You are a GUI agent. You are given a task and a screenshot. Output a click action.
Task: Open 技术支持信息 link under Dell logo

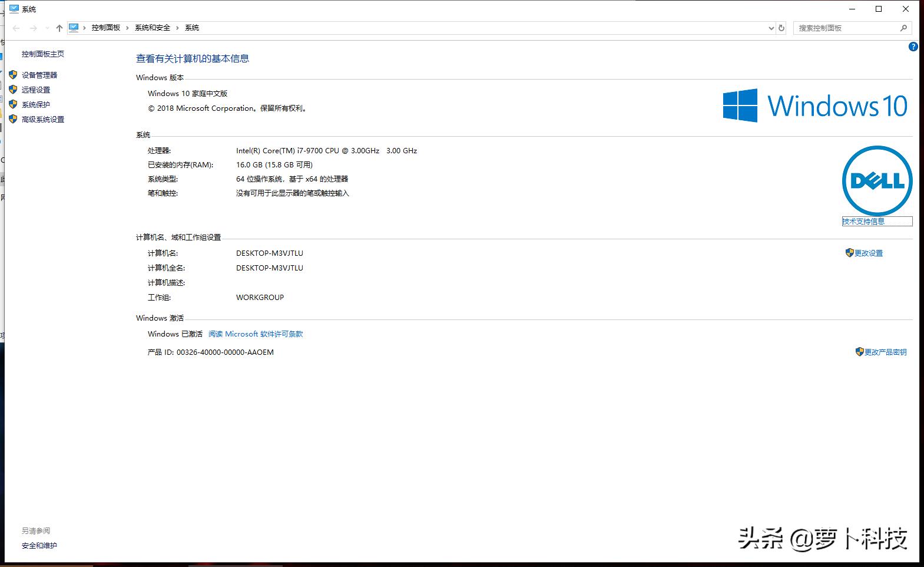click(x=863, y=222)
